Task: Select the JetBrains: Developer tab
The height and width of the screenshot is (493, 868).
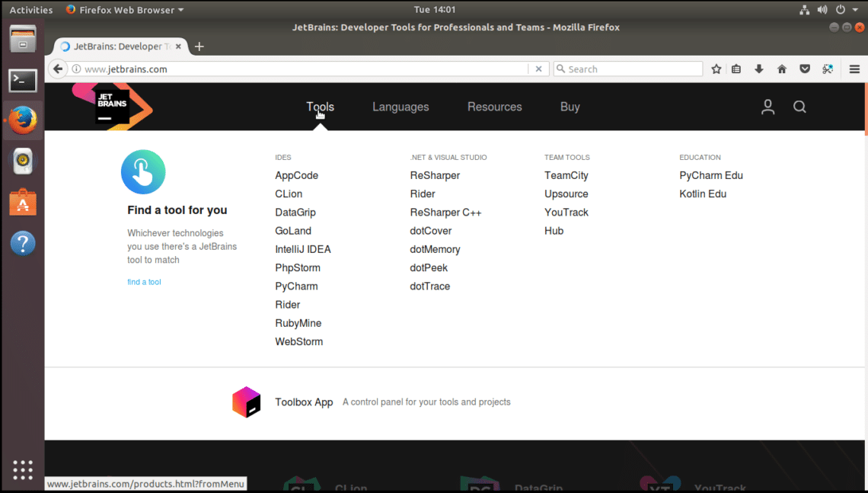Action: click(x=121, y=46)
